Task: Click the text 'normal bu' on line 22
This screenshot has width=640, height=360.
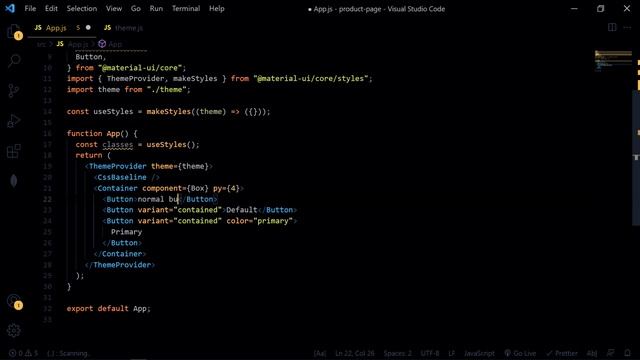Action: click(x=158, y=199)
